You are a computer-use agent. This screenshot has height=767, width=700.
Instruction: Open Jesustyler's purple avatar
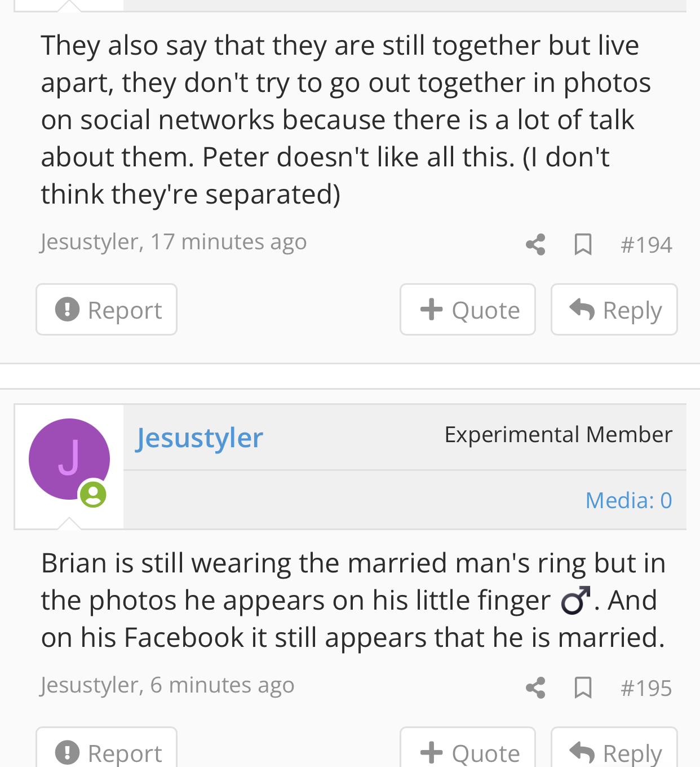point(69,459)
